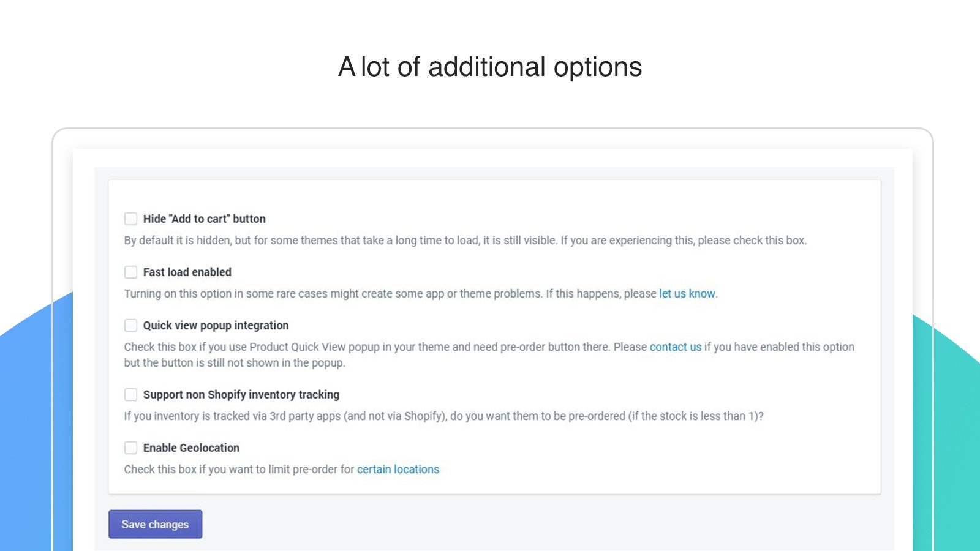This screenshot has width=980, height=551.
Task: Click the Enable Geolocation label text
Action: [x=191, y=448]
